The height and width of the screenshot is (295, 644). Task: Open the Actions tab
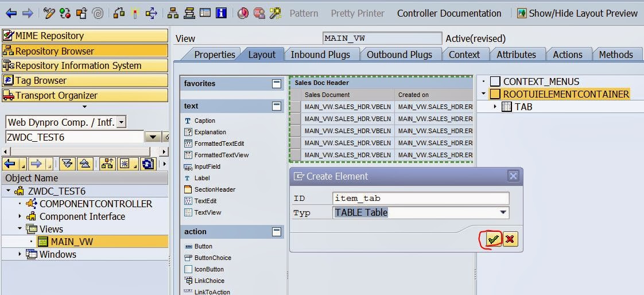568,55
